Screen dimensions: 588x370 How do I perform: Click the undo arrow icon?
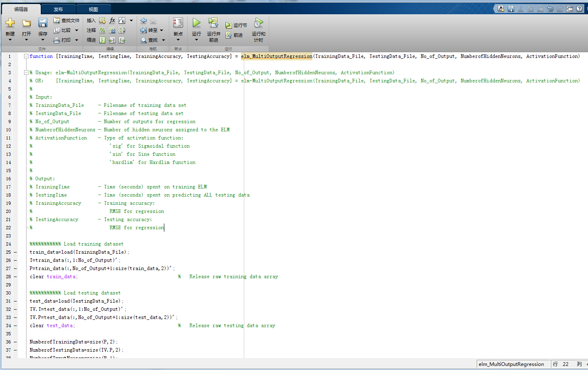tap(550, 9)
